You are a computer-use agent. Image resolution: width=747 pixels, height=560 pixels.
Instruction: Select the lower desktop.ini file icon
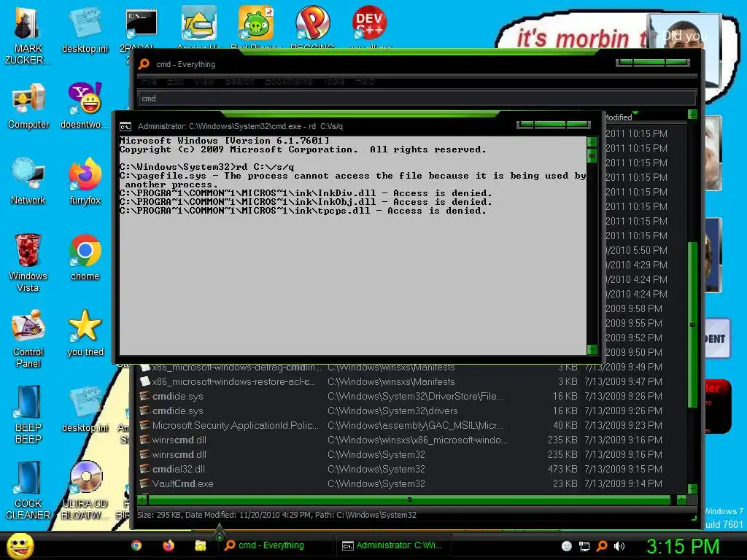tap(85, 408)
